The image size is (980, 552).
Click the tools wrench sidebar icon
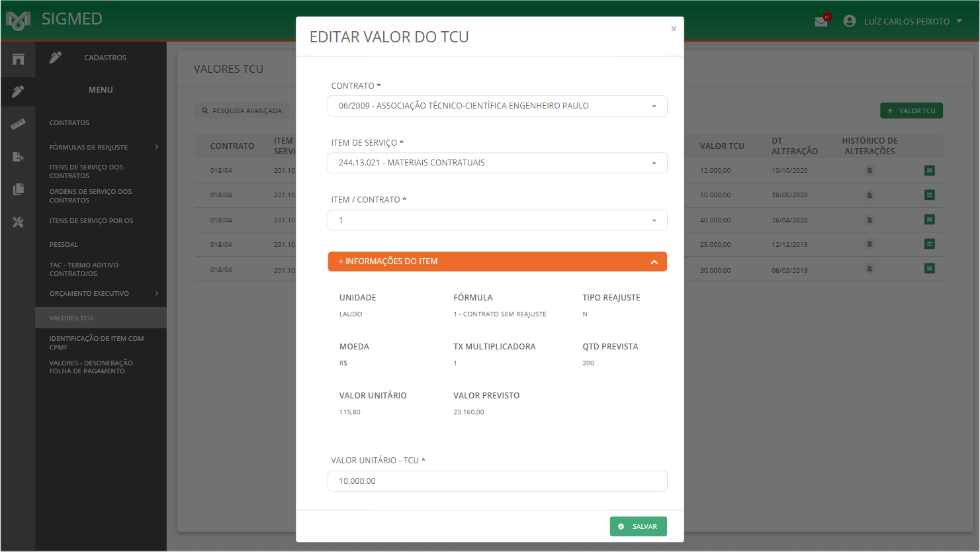coord(18,222)
